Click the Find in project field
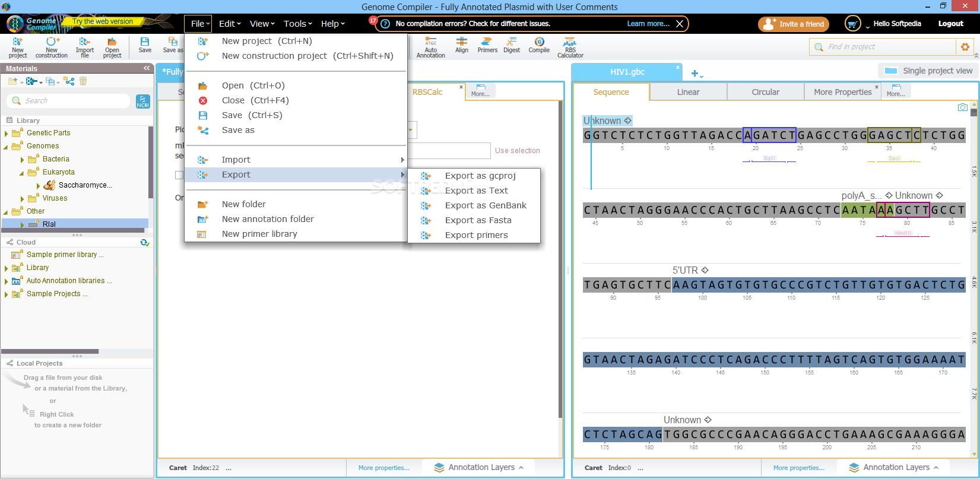This screenshot has height=479, width=980. [883, 47]
